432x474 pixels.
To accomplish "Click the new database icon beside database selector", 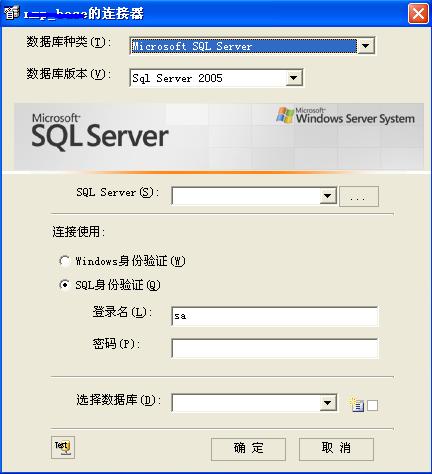I will click(357, 405).
